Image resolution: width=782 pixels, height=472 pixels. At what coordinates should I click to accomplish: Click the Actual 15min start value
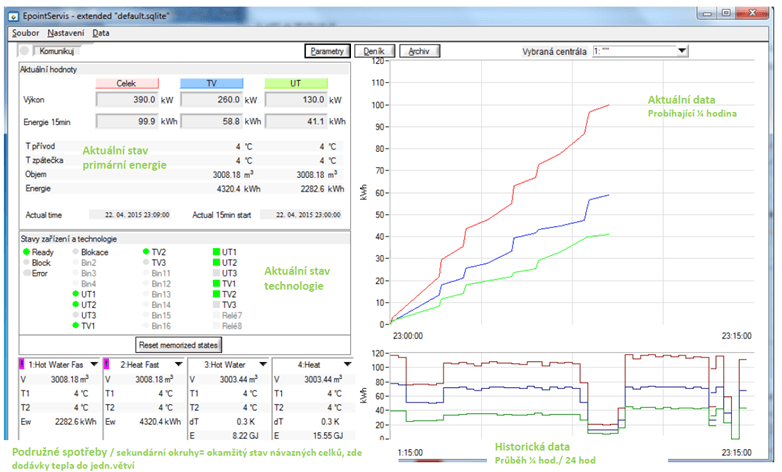[302, 215]
